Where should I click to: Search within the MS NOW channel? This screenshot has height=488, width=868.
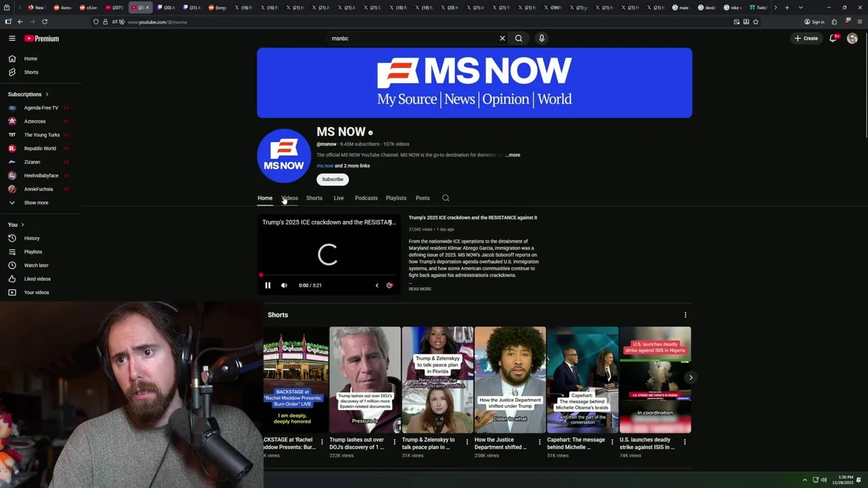tap(446, 198)
